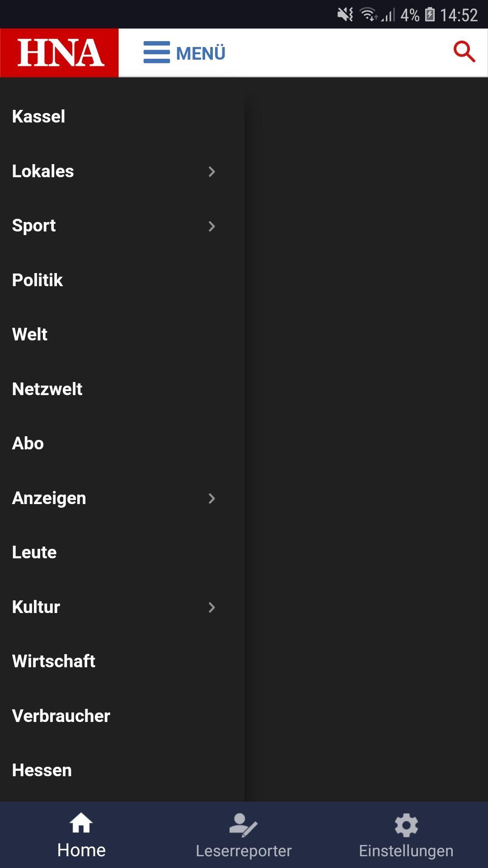Screen dimensions: 488x868
Task: Tap the HNA logo
Action: click(x=60, y=53)
